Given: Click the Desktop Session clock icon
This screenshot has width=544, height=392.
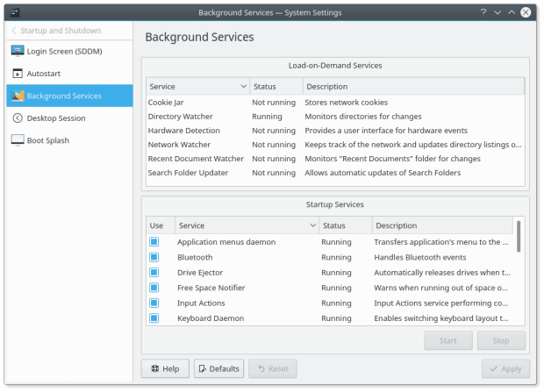Looking at the screenshot, I should pyautogui.click(x=18, y=118).
